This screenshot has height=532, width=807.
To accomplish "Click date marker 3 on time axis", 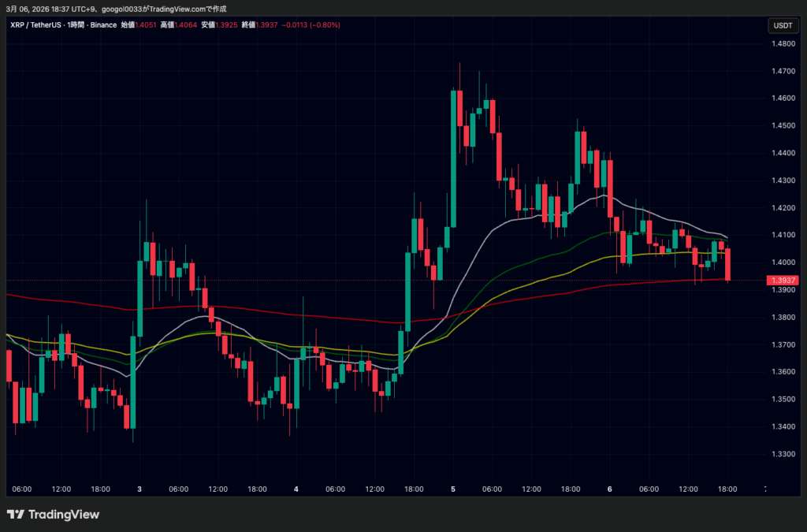I will coord(139,489).
